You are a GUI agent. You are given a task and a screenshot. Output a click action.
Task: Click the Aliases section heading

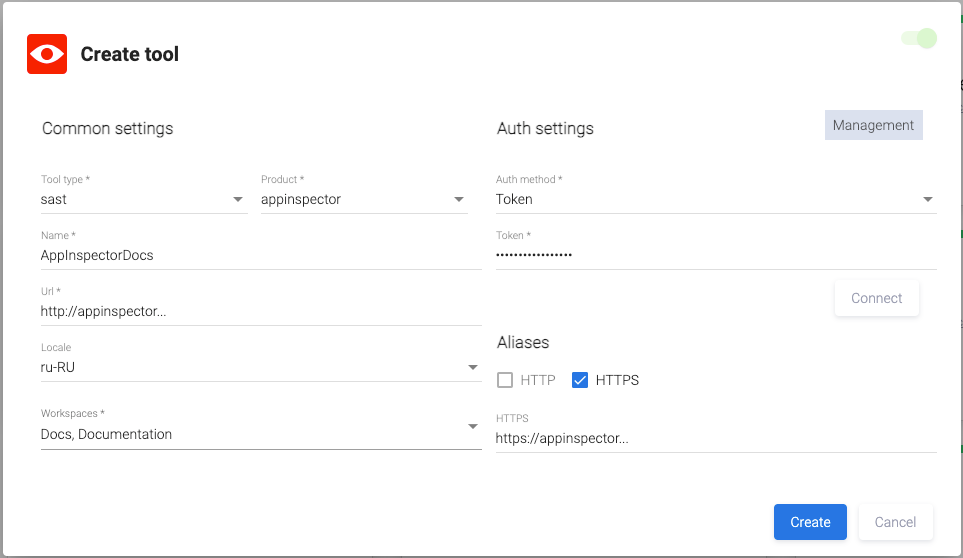(x=523, y=342)
